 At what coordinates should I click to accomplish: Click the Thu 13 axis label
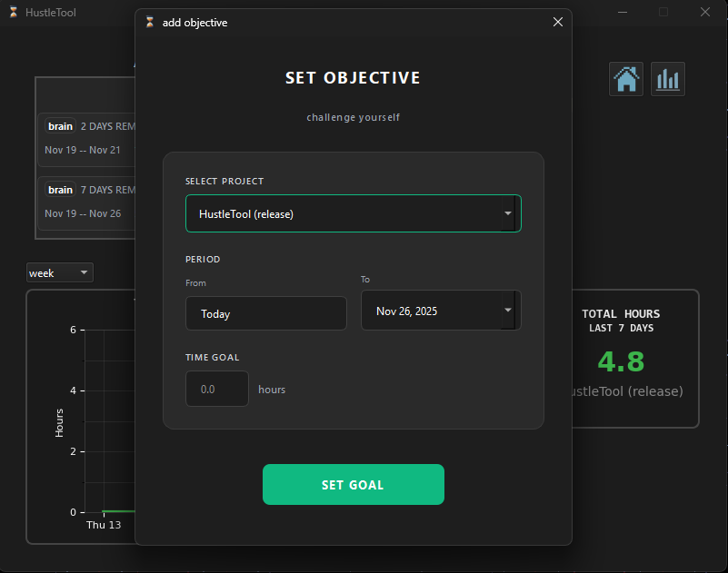coord(104,525)
